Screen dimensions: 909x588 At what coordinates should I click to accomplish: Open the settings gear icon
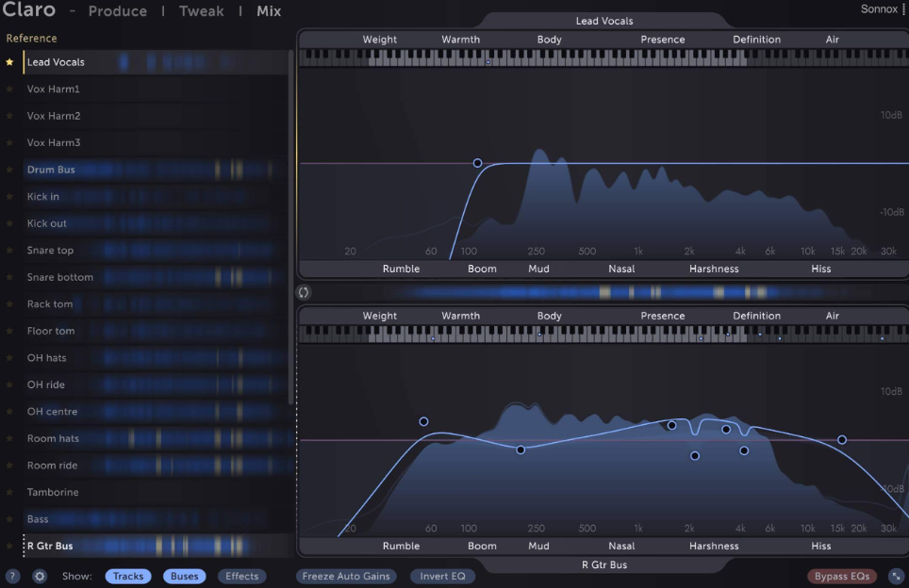pos(40,577)
